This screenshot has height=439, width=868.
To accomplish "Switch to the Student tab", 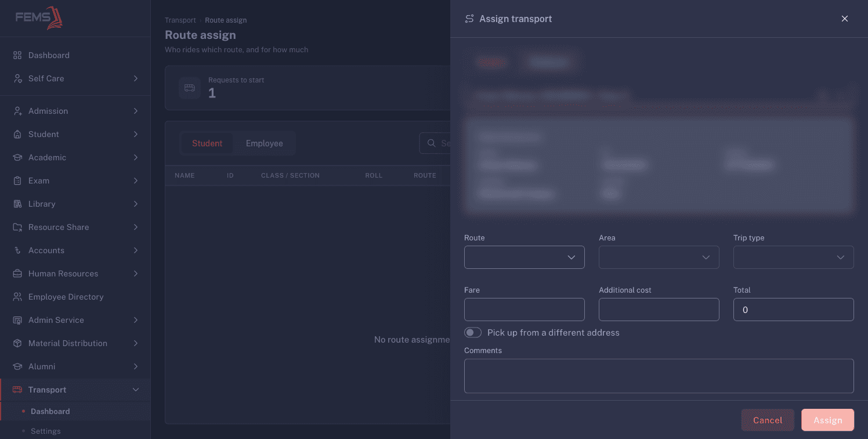I will point(207,143).
